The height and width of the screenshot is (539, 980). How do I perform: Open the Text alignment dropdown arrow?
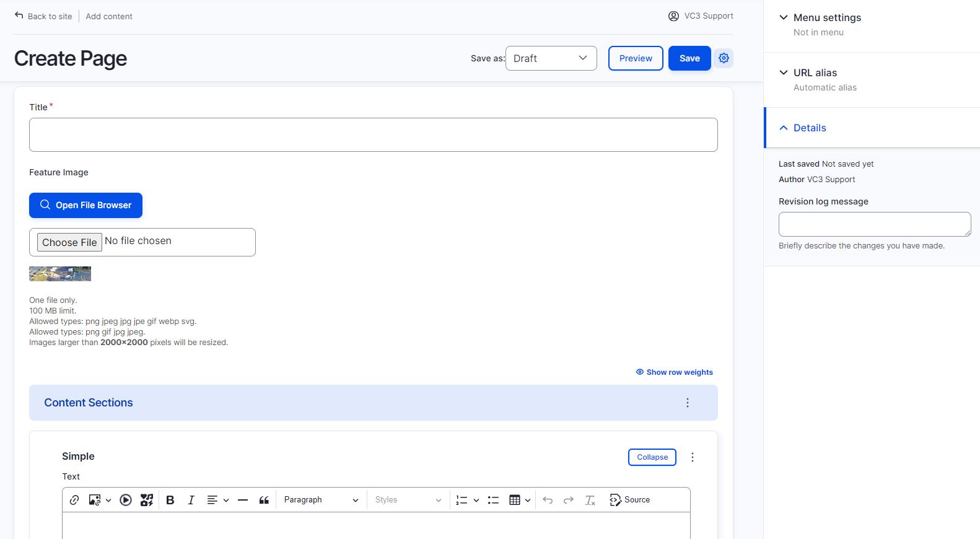tap(226, 500)
